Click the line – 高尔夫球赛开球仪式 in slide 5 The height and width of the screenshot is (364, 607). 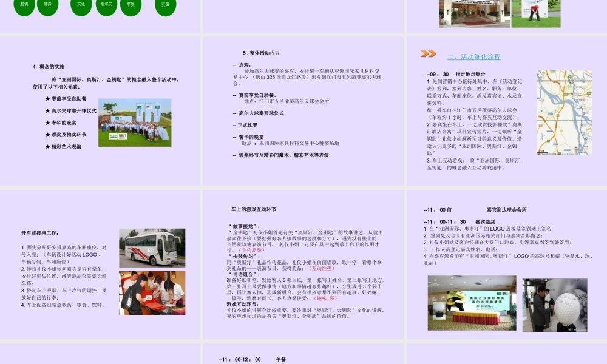click(x=258, y=113)
